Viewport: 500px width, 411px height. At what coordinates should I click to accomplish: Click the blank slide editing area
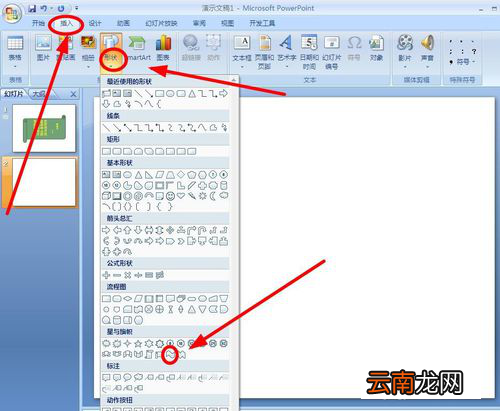pos(367,247)
